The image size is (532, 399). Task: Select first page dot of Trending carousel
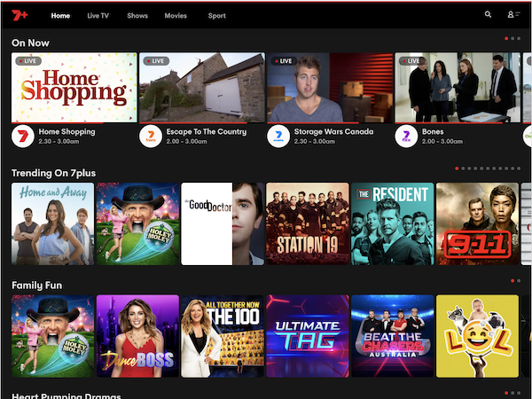point(457,168)
